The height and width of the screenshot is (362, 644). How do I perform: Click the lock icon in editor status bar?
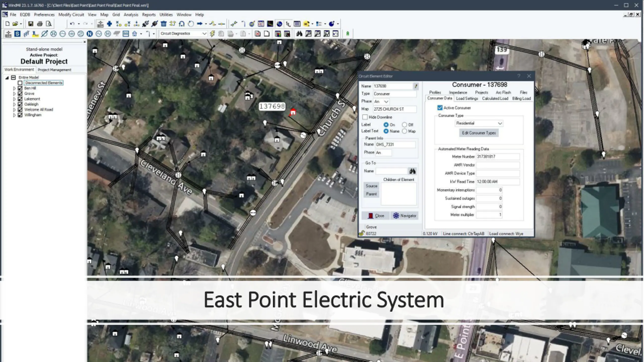click(x=362, y=233)
